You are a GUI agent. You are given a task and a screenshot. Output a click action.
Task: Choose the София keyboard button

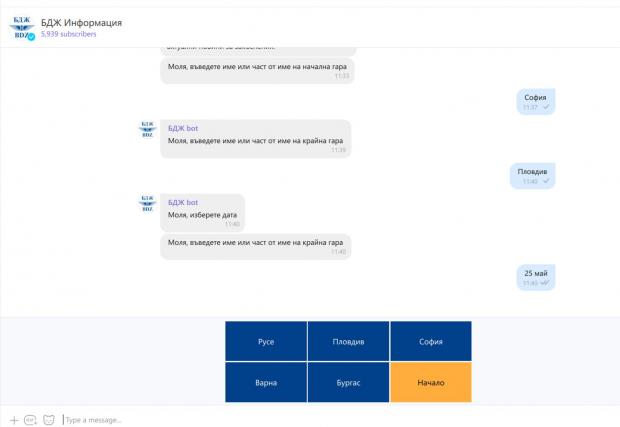[x=431, y=342]
